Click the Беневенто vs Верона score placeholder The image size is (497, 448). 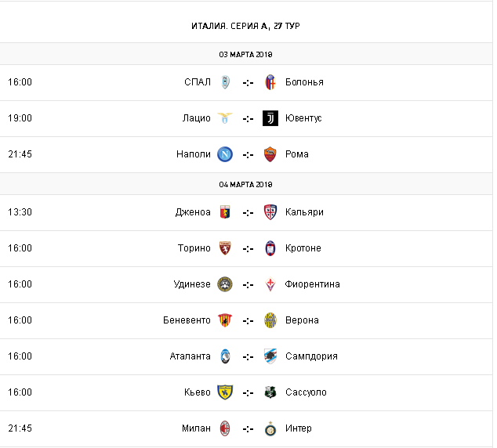(248, 320)
